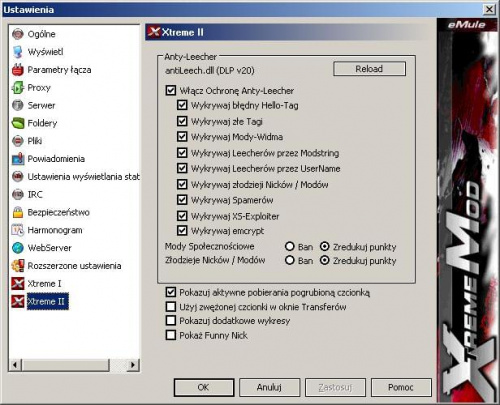500x405 pixels.
Task: Toggle Włącz Ochronę Anty-Leecher checkbox
Action: pos(171,90)
